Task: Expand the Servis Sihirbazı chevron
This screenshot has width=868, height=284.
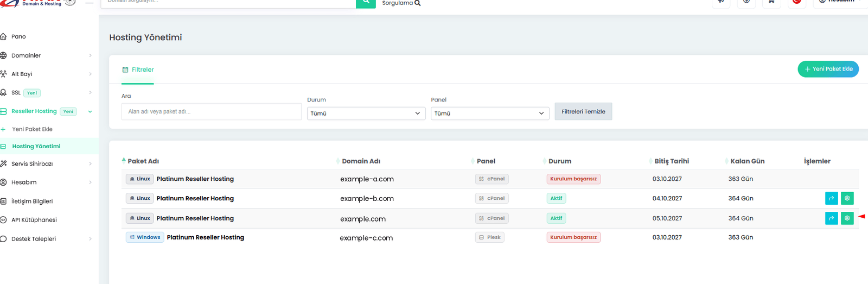Action: point(90,163)
